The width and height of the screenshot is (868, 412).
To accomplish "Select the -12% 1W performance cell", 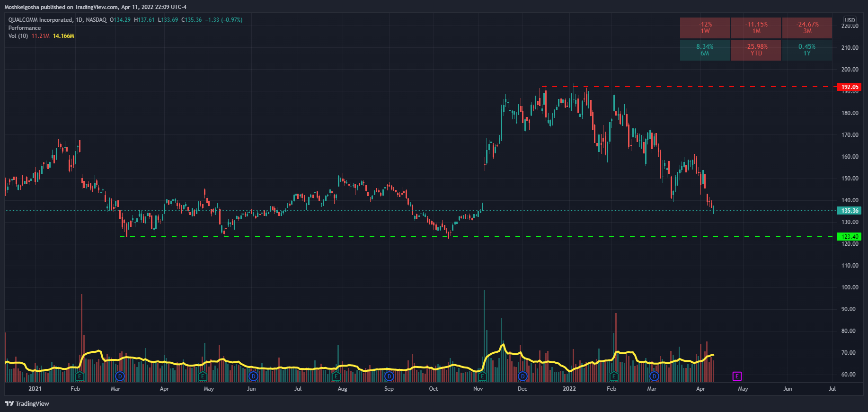I will click(x=705, y=27).
